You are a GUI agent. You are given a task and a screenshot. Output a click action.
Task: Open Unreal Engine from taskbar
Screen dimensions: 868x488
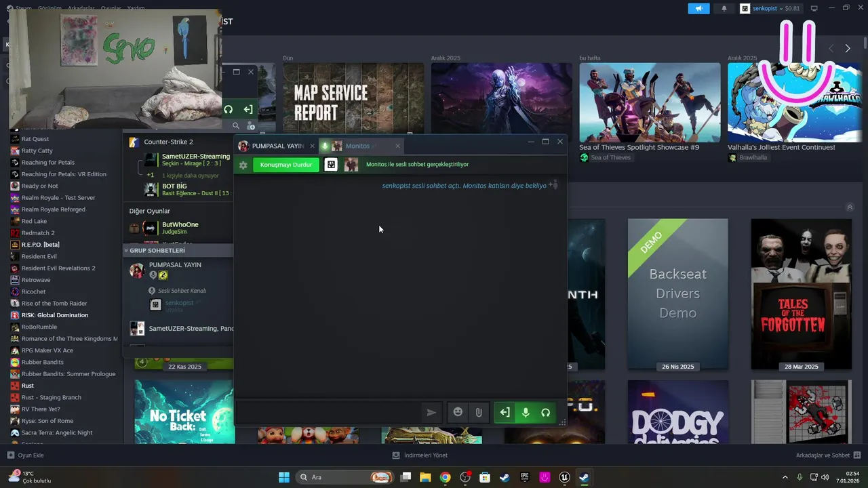point(564,477)
